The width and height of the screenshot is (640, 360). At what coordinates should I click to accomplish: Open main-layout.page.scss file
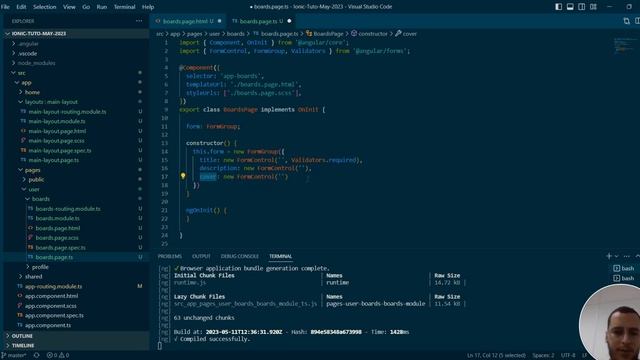click(x=56, y=141)
